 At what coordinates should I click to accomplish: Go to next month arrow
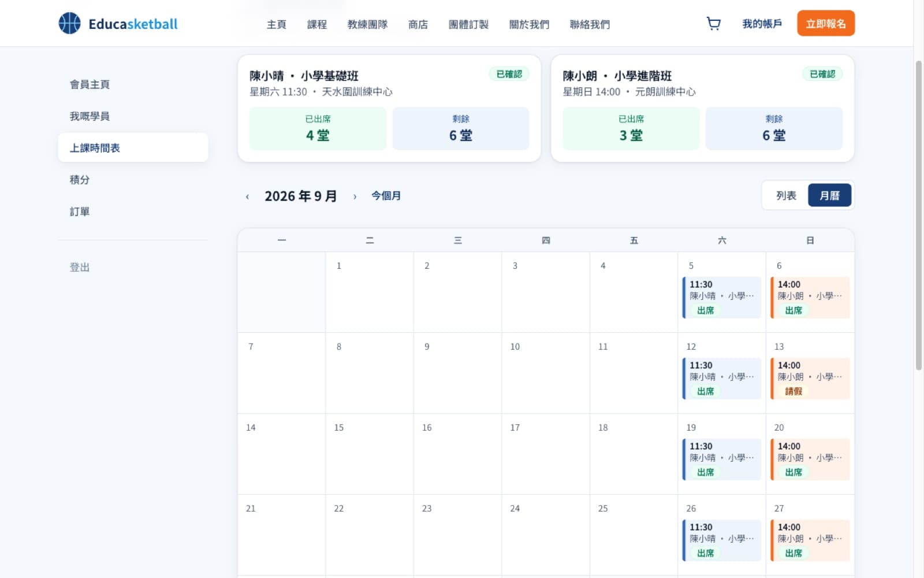coord(355,197)
